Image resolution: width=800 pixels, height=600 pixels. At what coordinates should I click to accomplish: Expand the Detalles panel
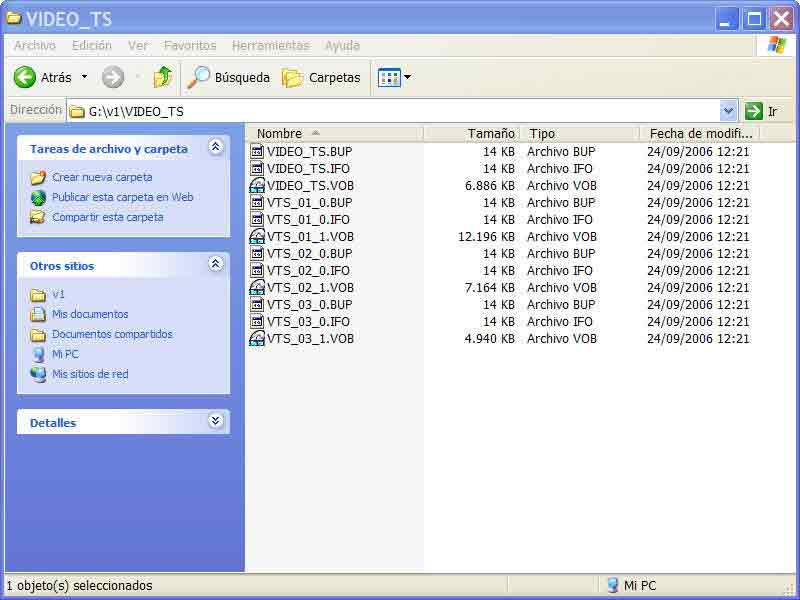point(216,421)
